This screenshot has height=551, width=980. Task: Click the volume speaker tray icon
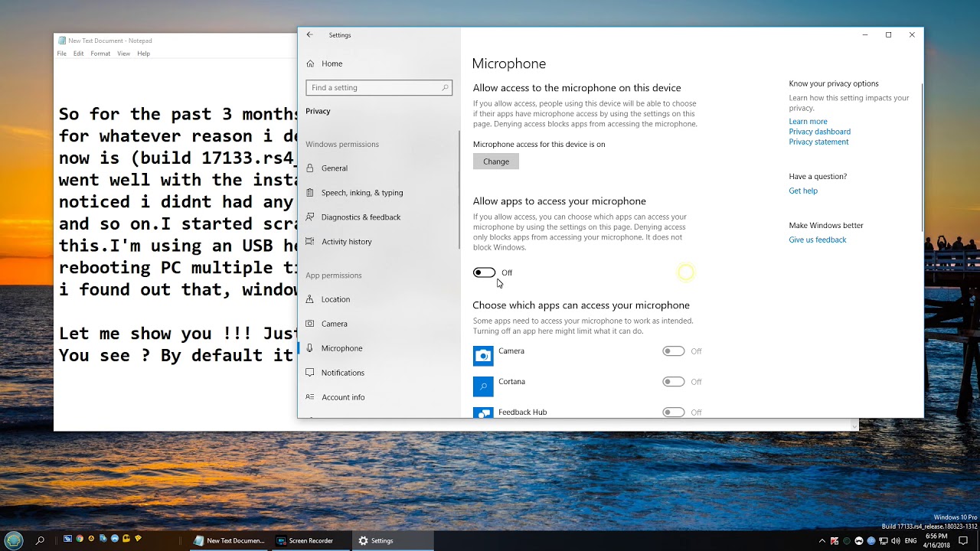click(896, 541)
